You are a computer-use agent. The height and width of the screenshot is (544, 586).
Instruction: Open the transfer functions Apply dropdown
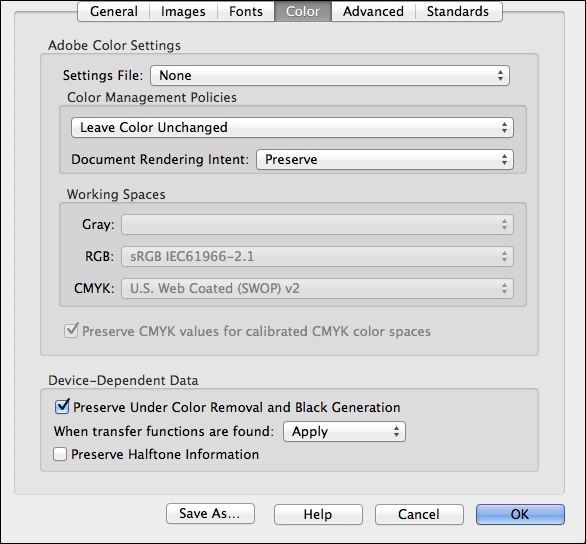[344, 432]
